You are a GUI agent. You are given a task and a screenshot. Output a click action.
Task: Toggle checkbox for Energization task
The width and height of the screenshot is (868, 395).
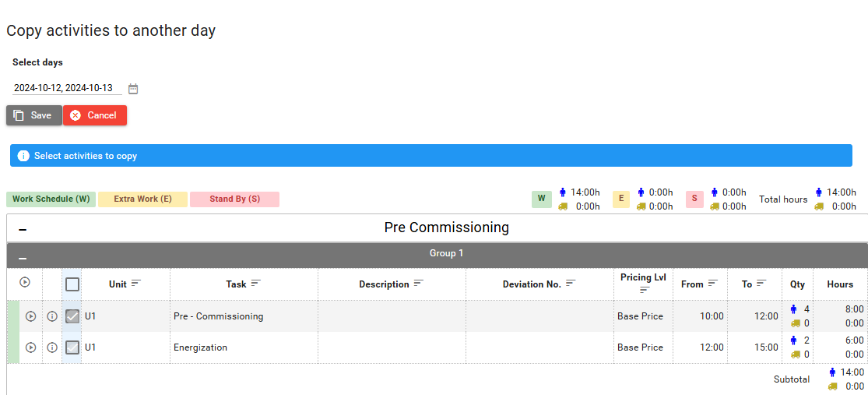[x=72, y=347]
